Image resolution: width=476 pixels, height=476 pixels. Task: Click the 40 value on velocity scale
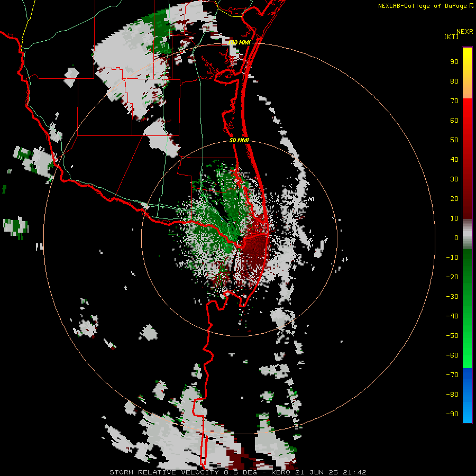coord(454,160)
